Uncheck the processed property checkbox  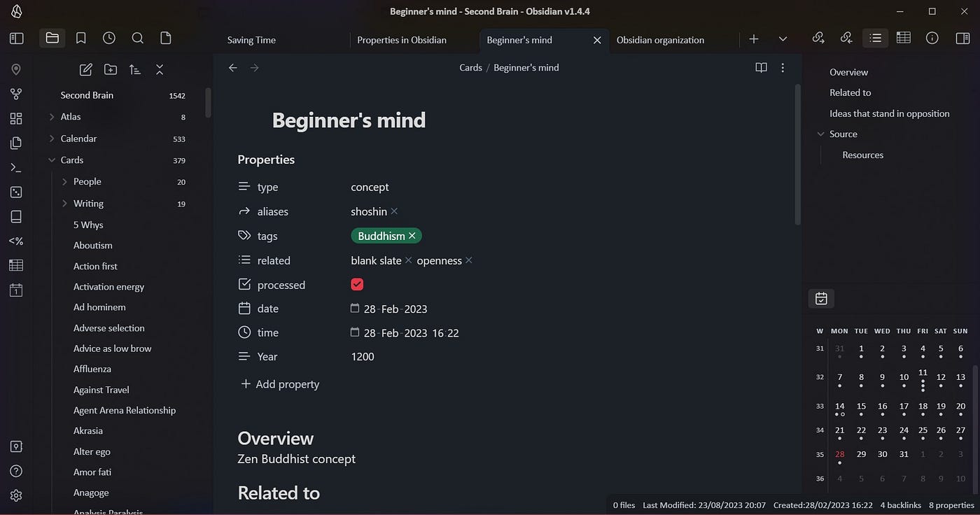[x=358, y=284]
